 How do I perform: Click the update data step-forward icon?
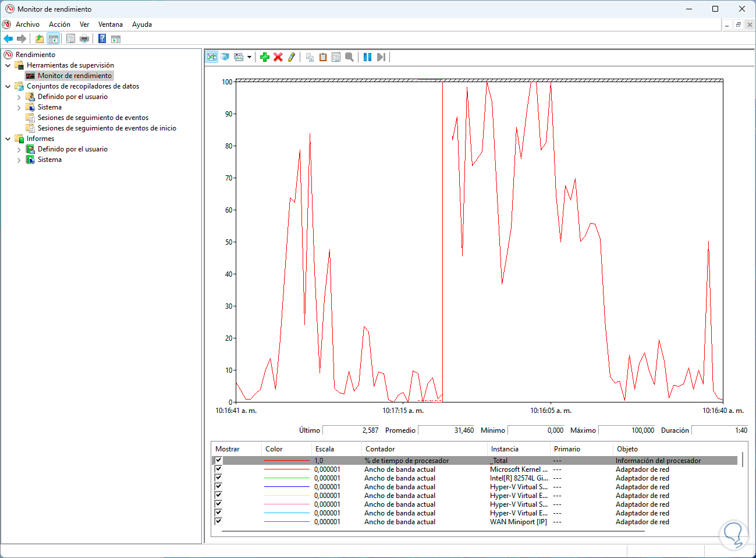click(381, 57)
